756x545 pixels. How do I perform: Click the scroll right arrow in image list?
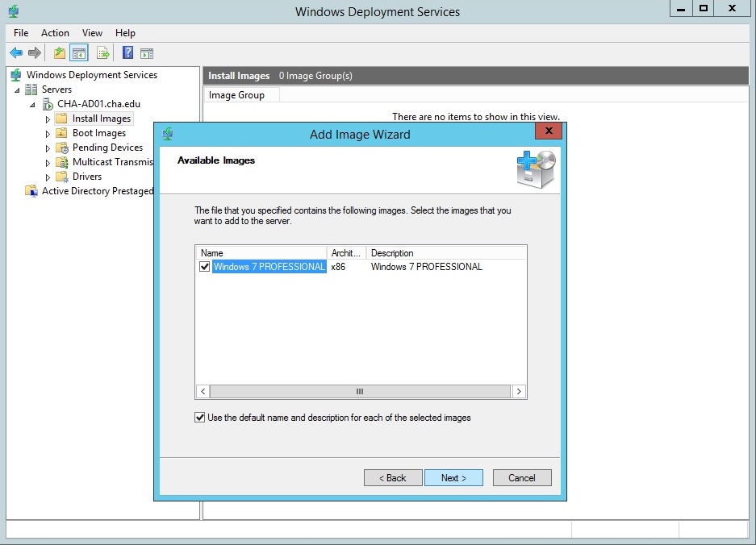(519, 391)
